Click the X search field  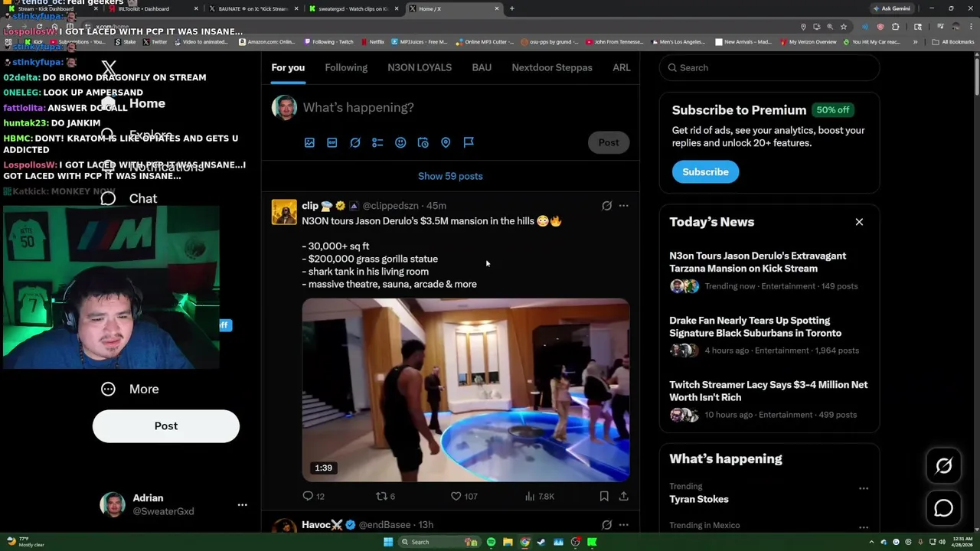tap(769, 67)
